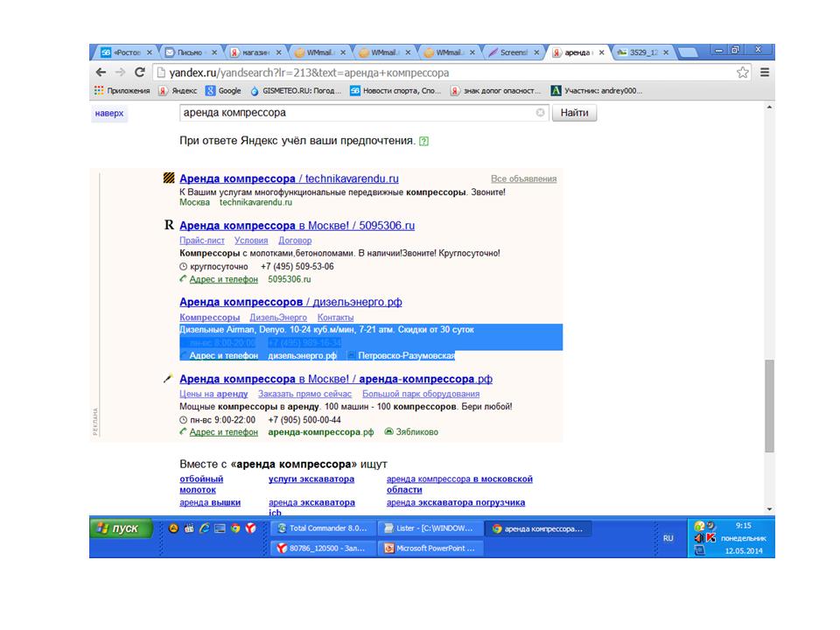
Task: Click the RU language indicator
Action: coord(668,538)
